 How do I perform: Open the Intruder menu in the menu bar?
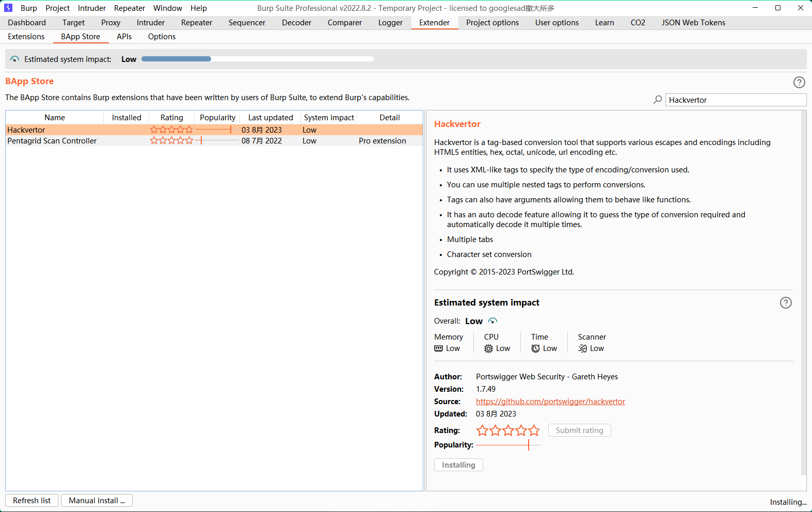point(92,8)
